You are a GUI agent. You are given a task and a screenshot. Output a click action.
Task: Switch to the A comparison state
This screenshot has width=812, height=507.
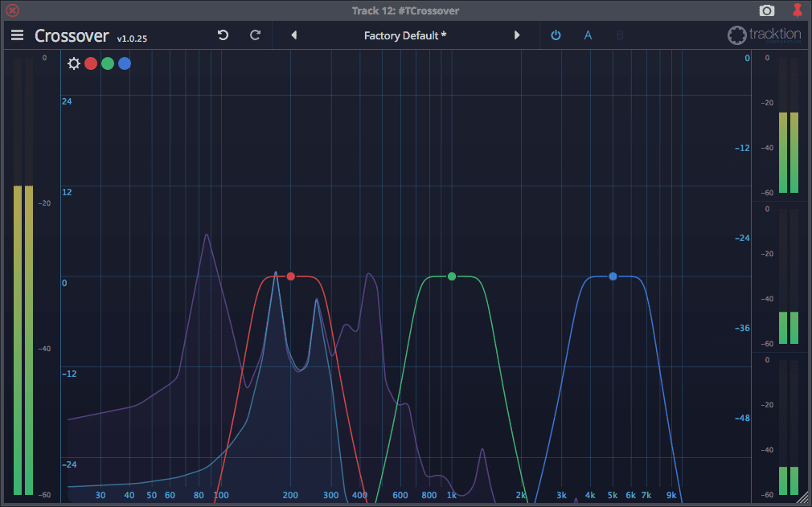pos(588,35)
